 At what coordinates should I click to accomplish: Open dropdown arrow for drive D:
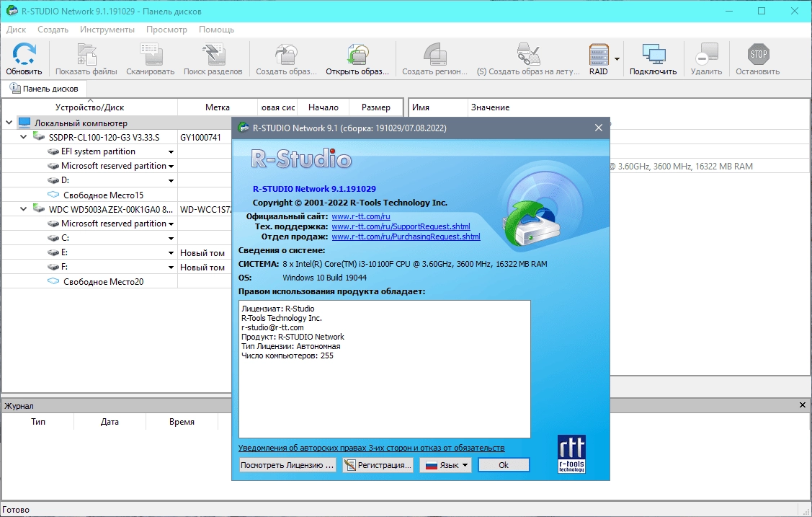click(x=171, y=181)
